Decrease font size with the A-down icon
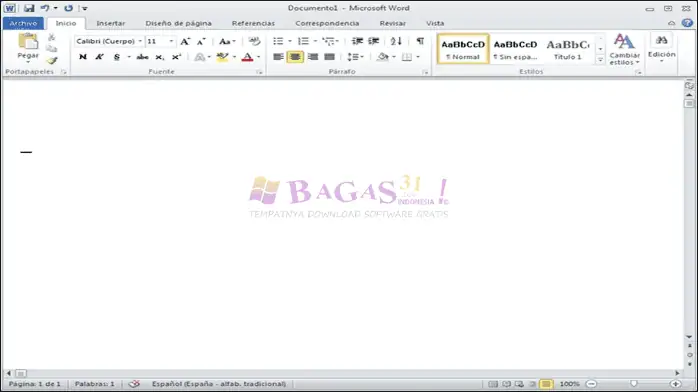Screen dimensions: 698x392 [201, 41]
